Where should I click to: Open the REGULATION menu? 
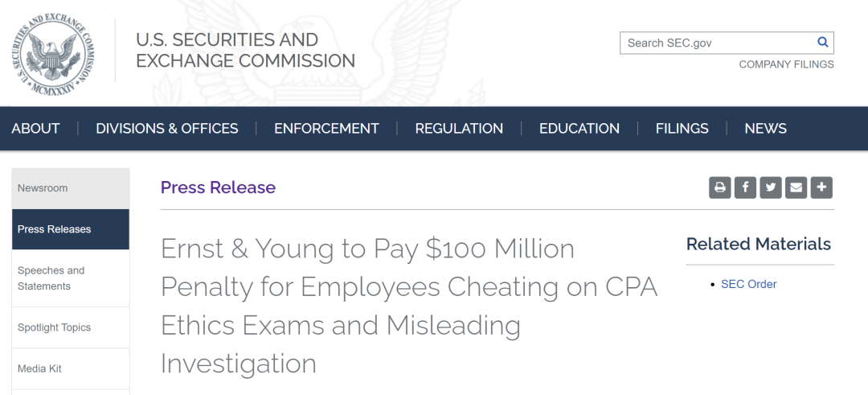459,129
